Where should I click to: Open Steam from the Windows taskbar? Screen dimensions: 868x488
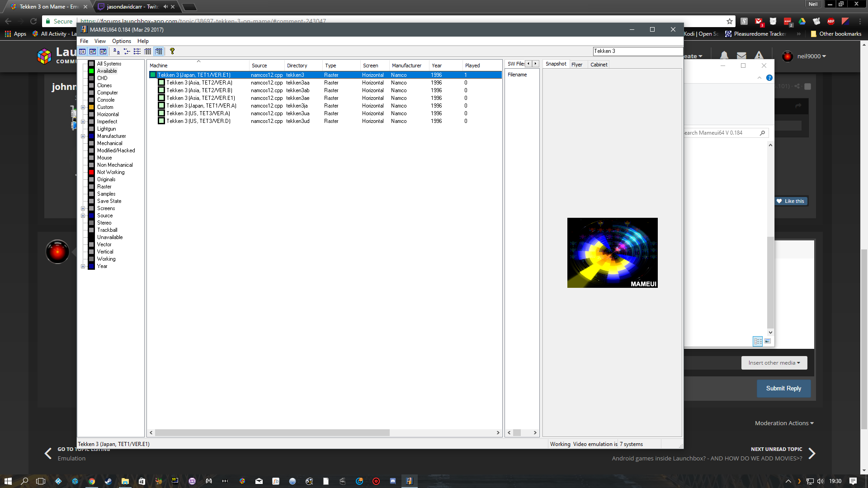[x=108, y=481]
